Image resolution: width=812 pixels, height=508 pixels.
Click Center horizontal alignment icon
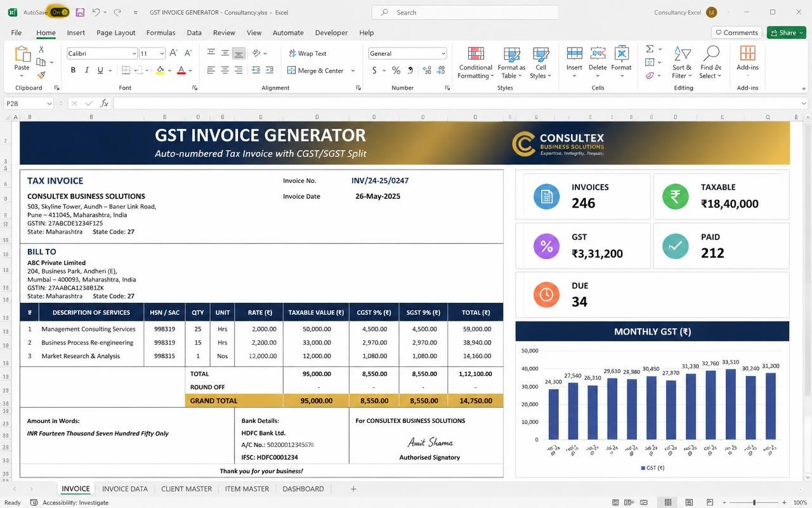[225, 70]
